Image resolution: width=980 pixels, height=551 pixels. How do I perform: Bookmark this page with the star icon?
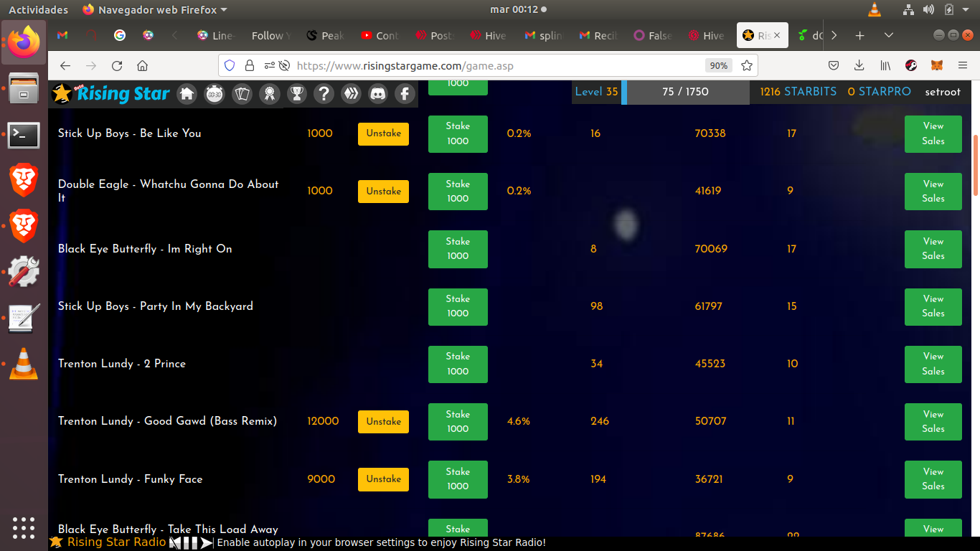coord(747,65)
